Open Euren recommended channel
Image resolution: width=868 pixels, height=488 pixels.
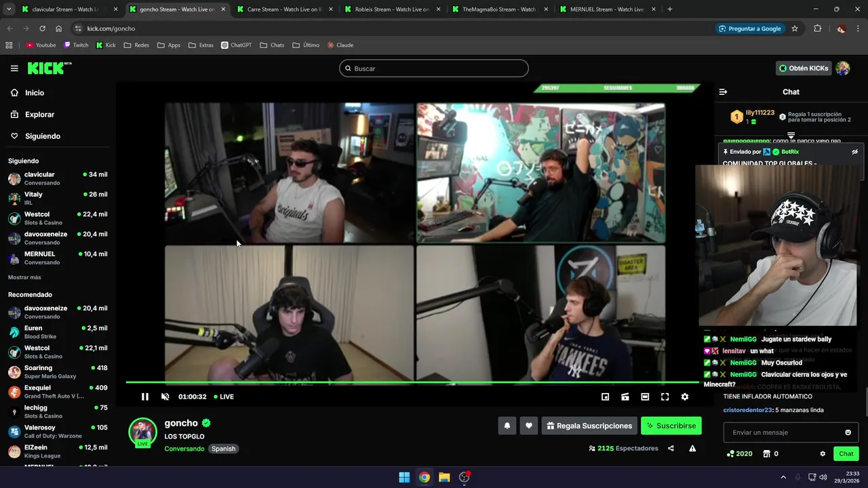pos(58,332)
